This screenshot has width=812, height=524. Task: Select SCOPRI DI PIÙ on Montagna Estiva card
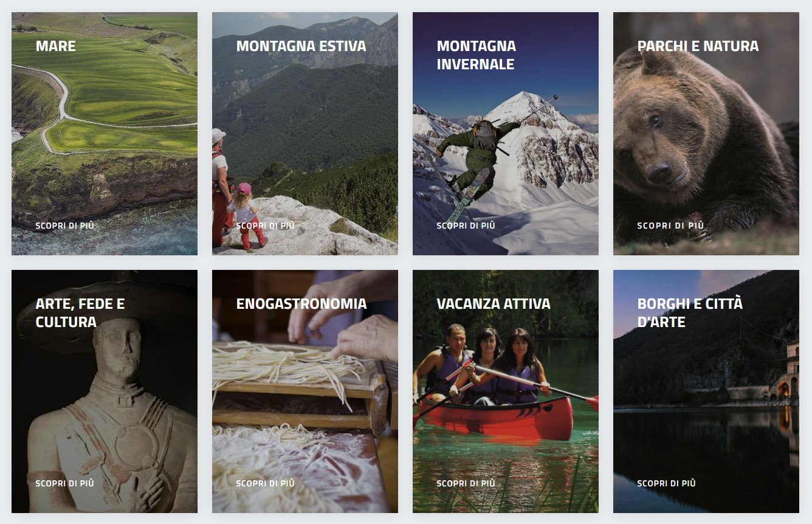(x=266, y=226)
